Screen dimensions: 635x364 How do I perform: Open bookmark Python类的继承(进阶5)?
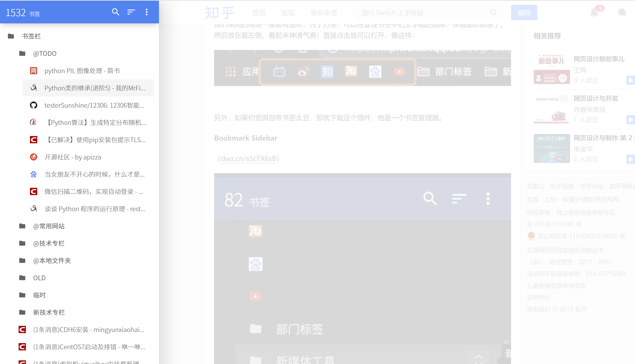pyautogui.click(x=88, y=88)
